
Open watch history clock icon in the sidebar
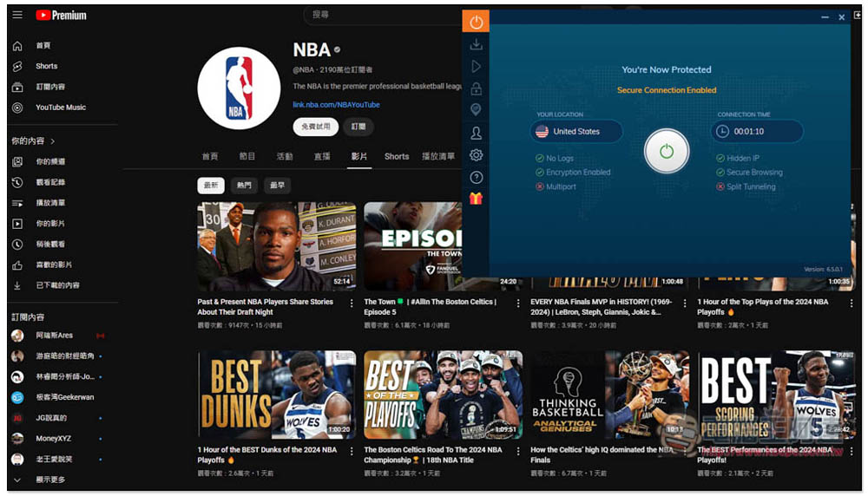(x=17, y=182)
